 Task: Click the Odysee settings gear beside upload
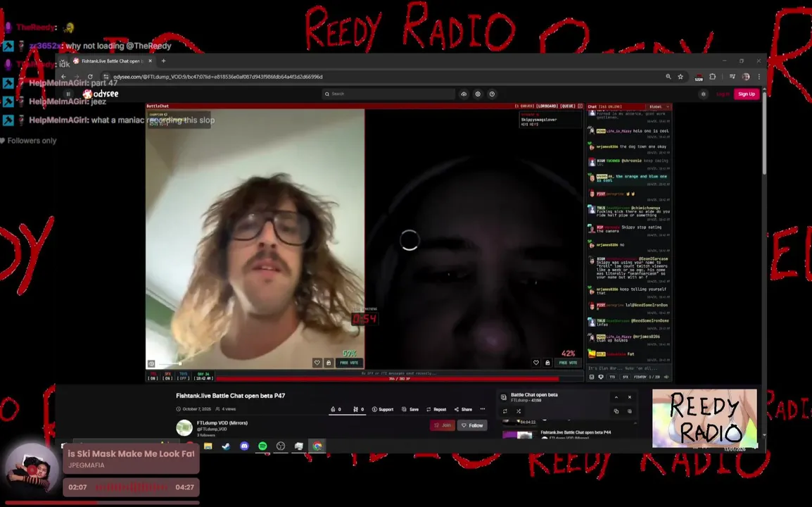478,94
